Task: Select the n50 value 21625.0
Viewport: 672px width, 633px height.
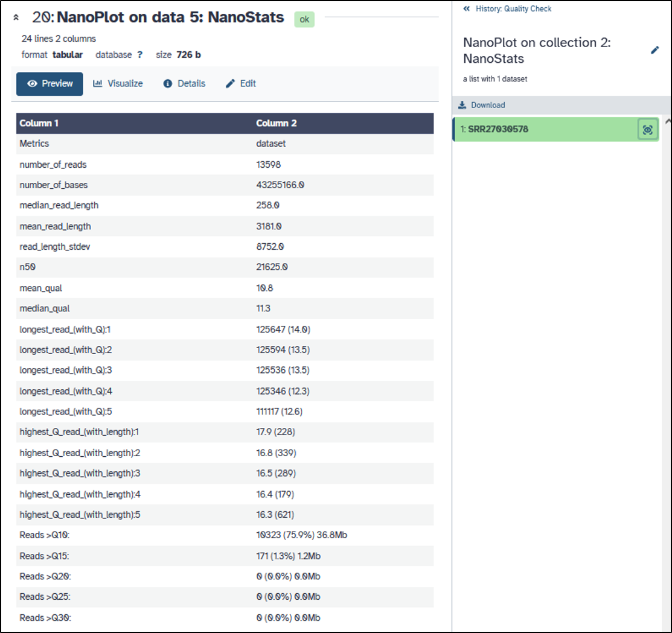Action: (272, 267)
